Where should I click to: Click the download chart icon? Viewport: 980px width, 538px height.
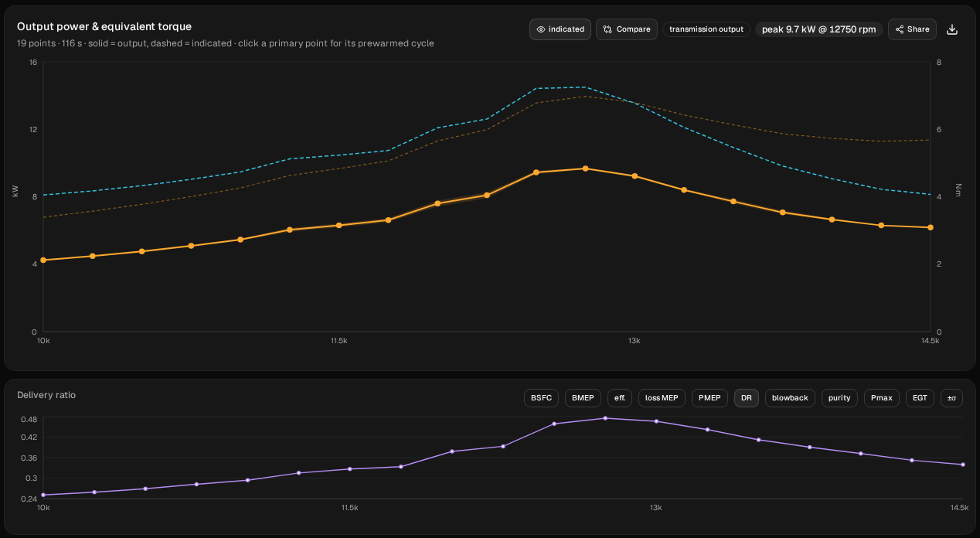[952, 29]
